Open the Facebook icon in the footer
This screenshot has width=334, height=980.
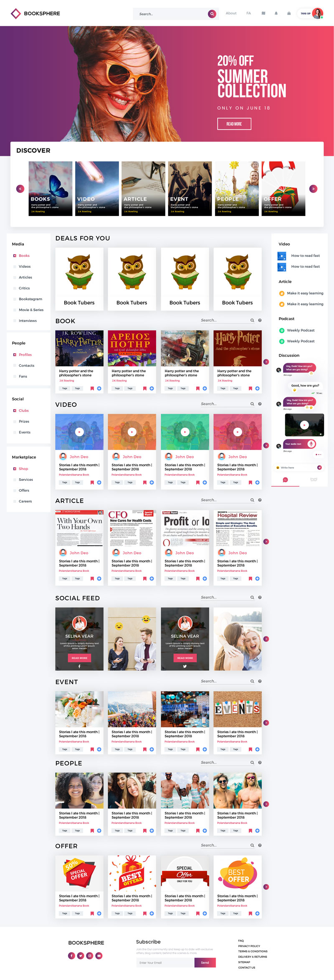pos(71,955)
